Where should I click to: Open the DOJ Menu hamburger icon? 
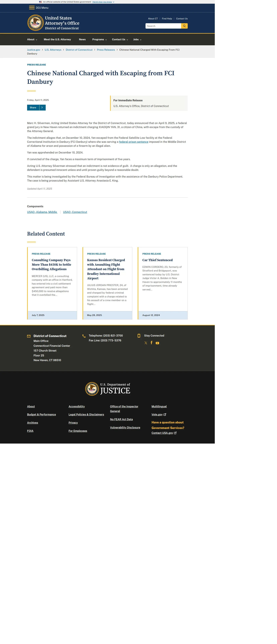[x=31, y=8]
